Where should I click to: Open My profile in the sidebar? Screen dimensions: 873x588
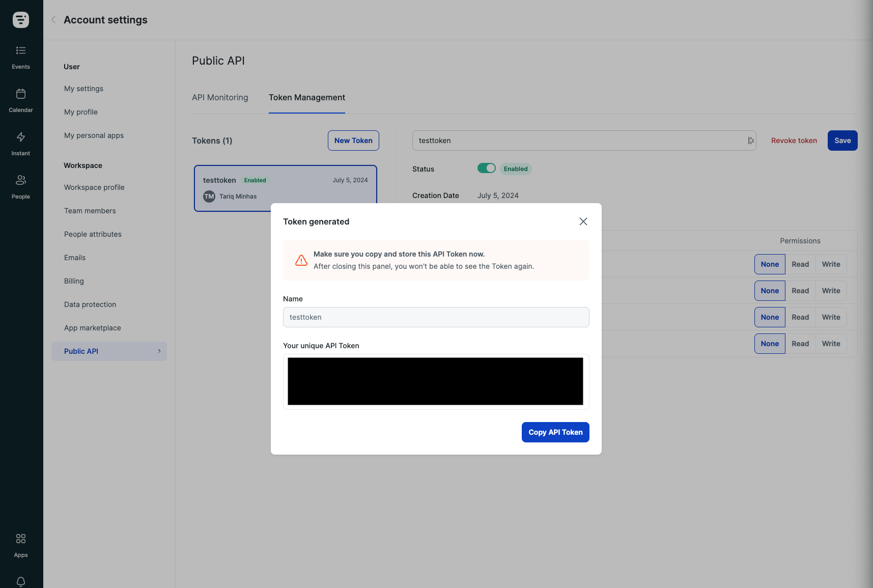pyautogui.click(x=81, y=112)
